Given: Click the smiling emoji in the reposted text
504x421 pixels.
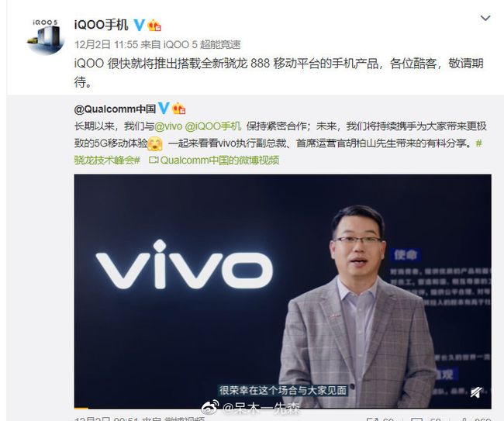Looking at the screenshot, I should [x=155, y=143].
